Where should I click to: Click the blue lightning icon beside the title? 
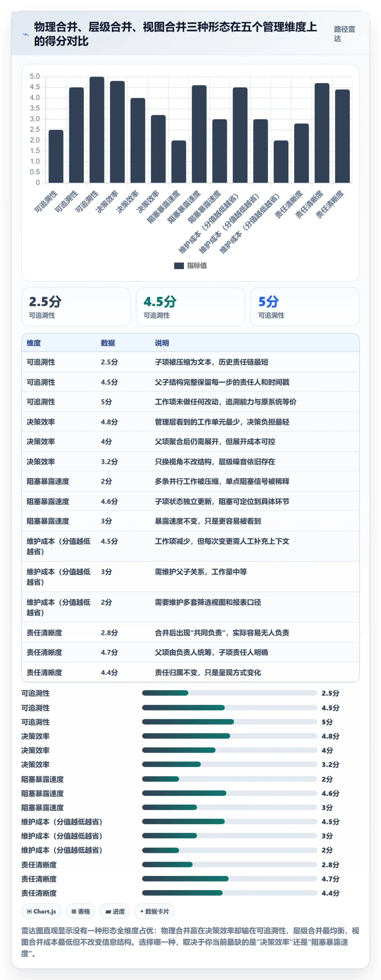26,34
